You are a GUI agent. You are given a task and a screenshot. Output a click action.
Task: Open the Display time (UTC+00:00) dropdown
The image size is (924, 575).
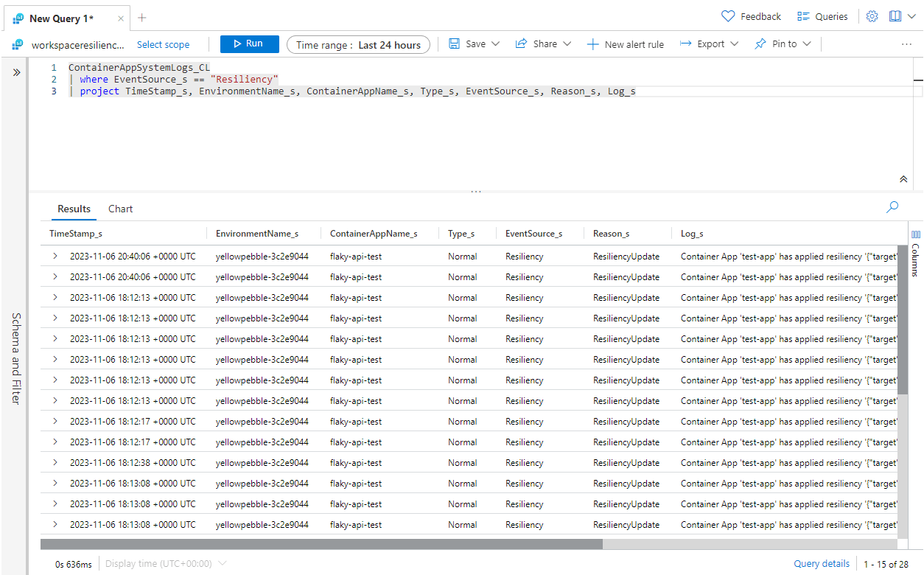pos(159,562)
